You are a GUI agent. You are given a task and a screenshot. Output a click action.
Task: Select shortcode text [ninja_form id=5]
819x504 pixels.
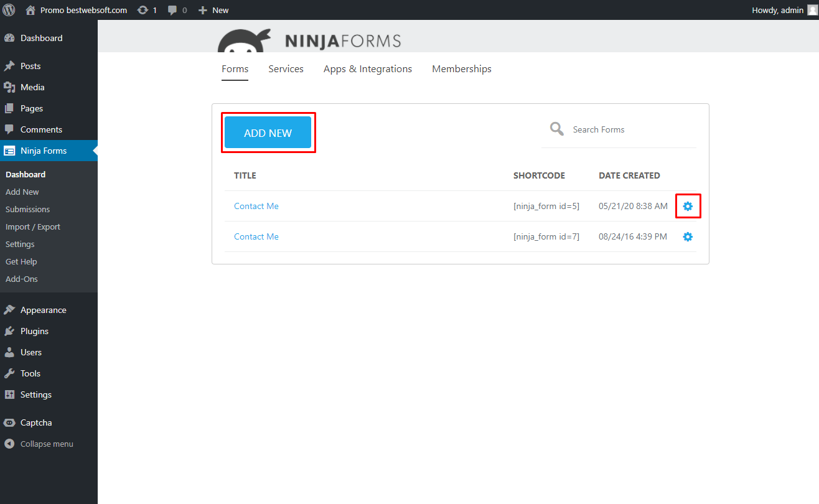[x=546, y=206]
